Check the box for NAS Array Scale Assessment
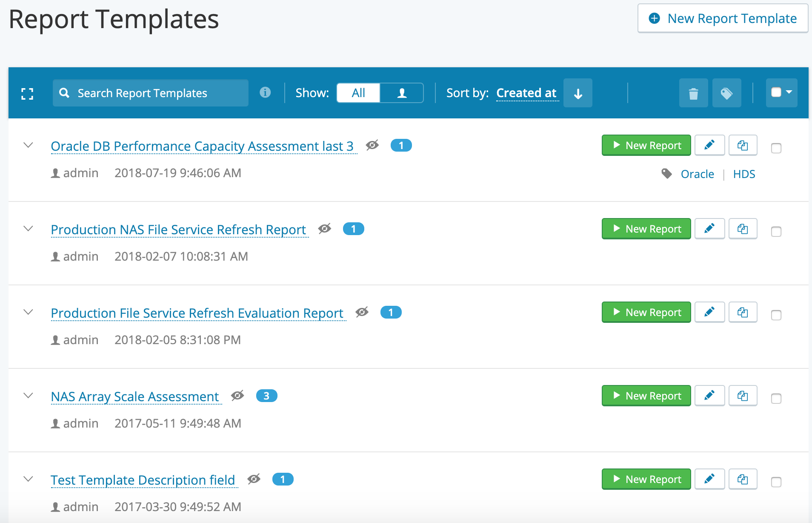Screen dimensions: 812x523 pyautogui.click(x=776, y=399)
